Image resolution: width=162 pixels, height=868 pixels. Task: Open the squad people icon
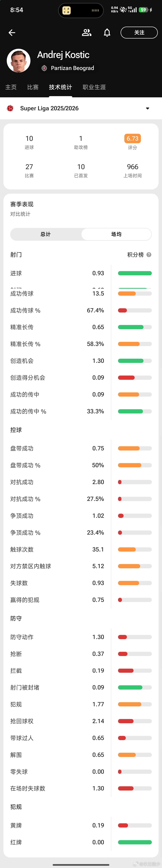click(x=87, y=32)
